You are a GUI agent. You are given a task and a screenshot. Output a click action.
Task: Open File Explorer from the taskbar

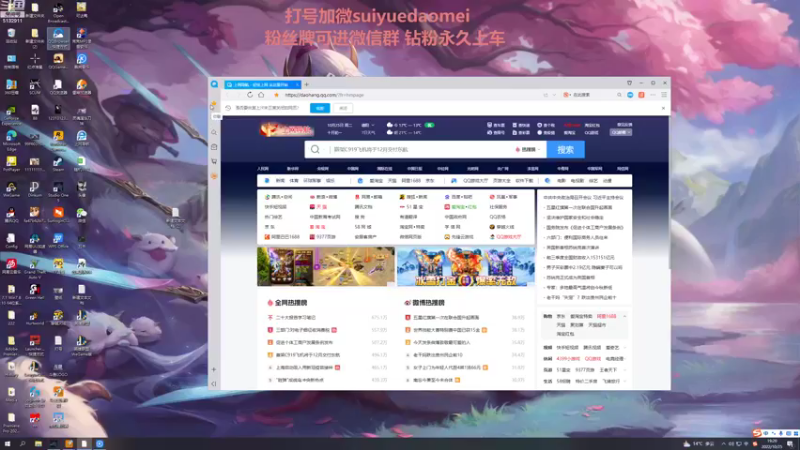pos(38,444)
